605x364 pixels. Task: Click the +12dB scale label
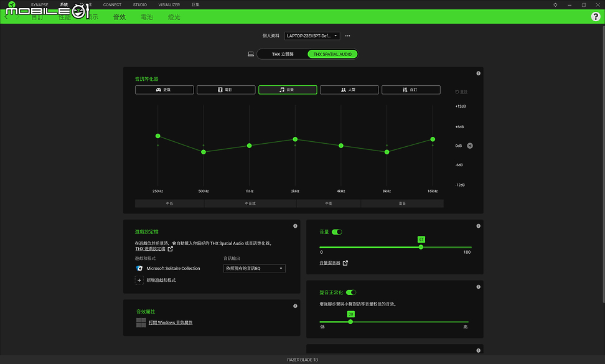tap(461, 106)
